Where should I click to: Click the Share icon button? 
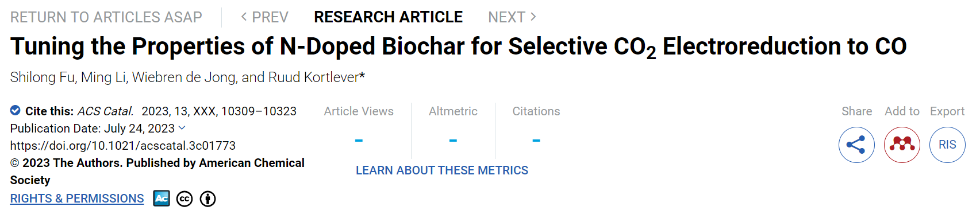[x=856, y=145]
